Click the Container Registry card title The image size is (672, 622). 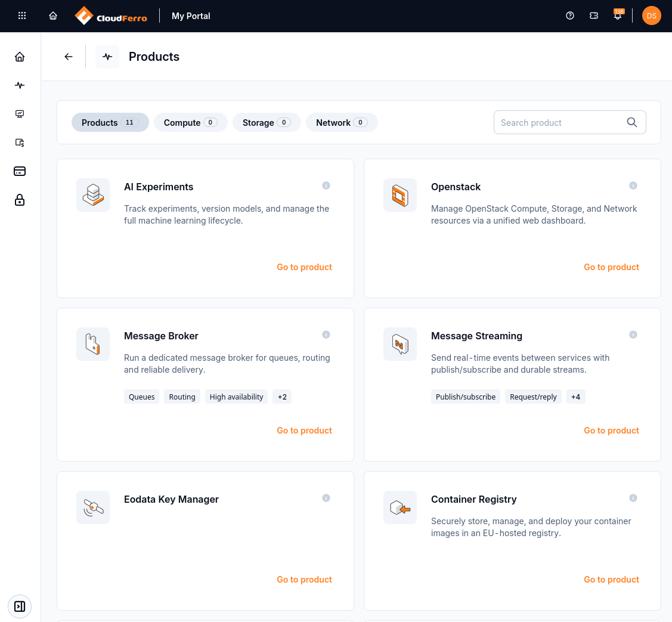(x=473, y=499)
